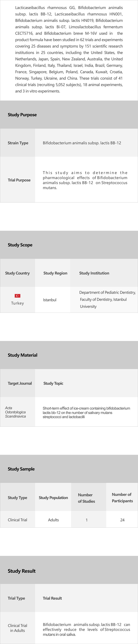Click the Study Country column header
This screenshot has height=644, width=138.
17,273
